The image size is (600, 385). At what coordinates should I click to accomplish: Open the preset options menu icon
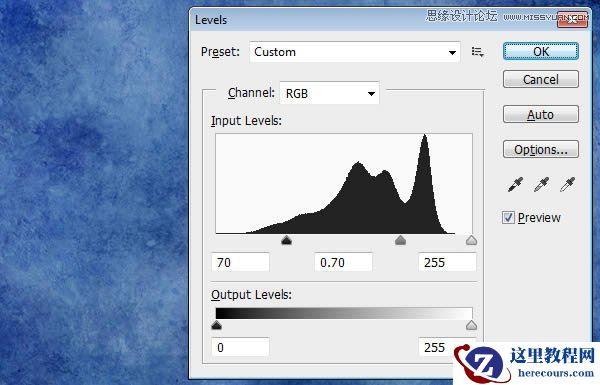(x=477, y=52)
